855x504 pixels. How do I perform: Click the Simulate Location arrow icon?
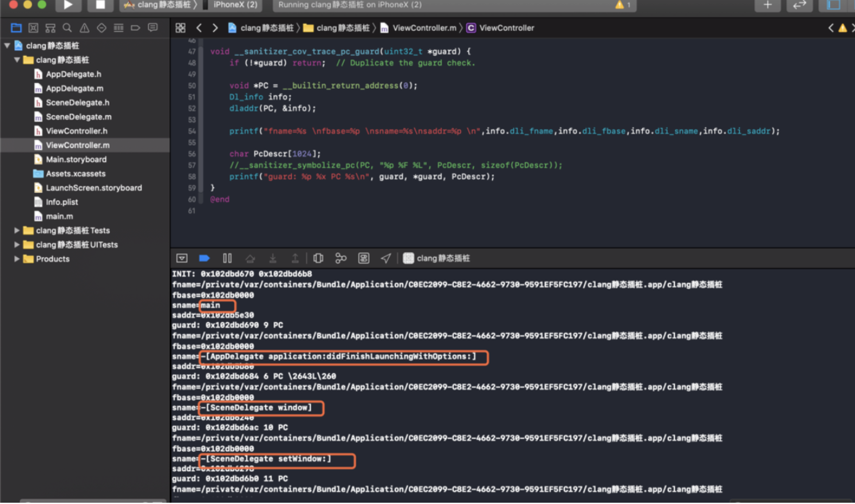pos(386,258)
